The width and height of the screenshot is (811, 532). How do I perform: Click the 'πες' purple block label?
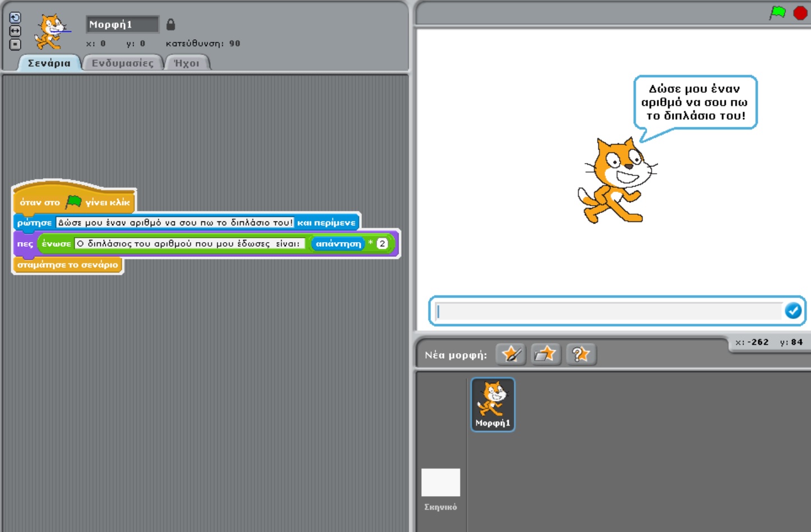pyautogui.click(x=25, y=244)
